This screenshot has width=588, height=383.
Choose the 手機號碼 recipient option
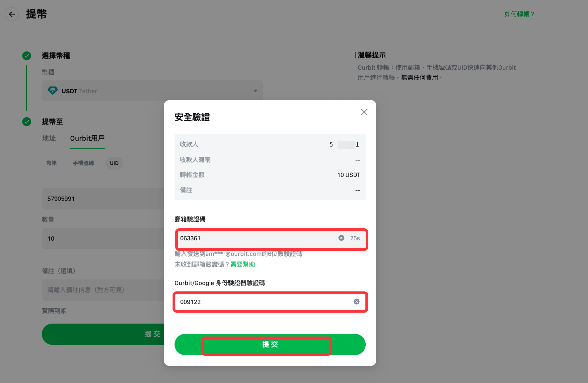[x=83, y=163]
